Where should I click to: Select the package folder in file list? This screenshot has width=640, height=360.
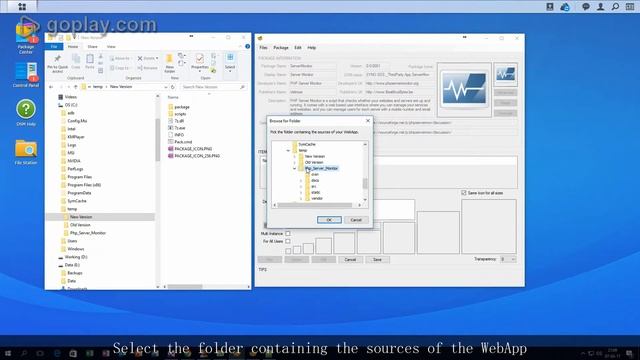(179, 107)
